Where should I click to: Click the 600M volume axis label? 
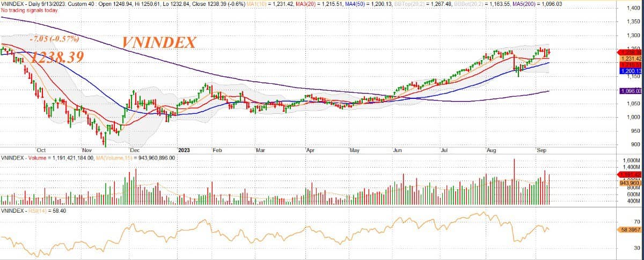634,194
